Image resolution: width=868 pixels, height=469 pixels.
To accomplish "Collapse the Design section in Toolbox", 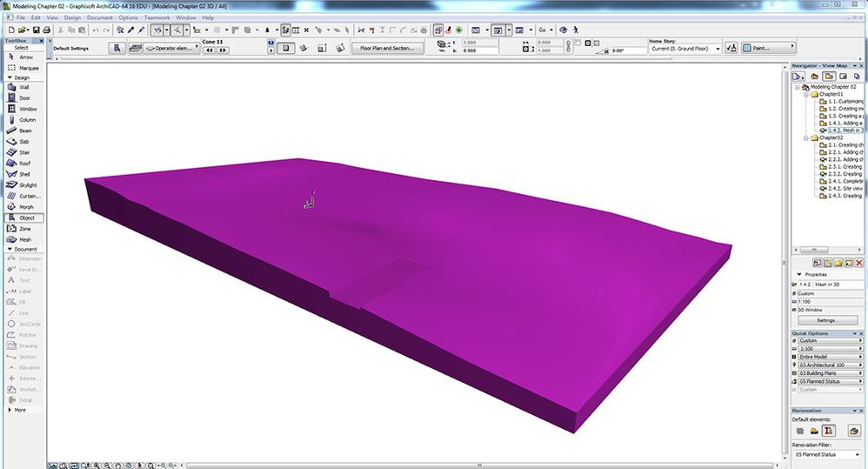I will (10, 77).
